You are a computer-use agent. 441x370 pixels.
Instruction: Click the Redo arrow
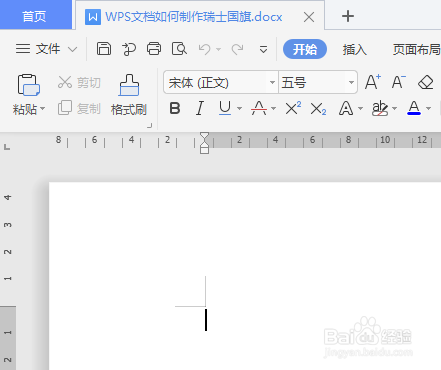point(237,49)
